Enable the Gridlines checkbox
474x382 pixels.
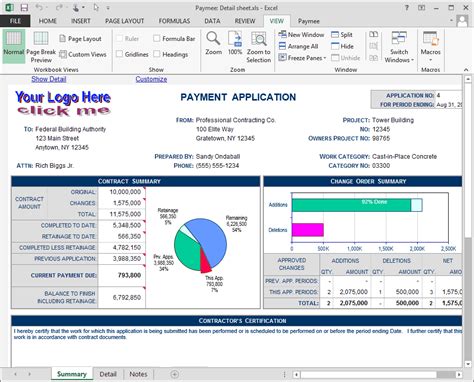click(120, 54)
